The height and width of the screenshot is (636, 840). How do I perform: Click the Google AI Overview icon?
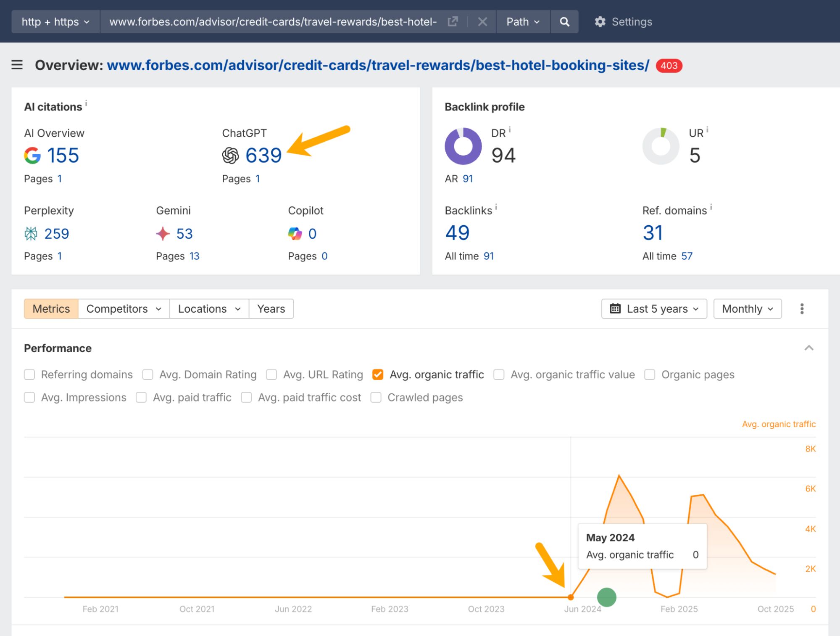33,156
